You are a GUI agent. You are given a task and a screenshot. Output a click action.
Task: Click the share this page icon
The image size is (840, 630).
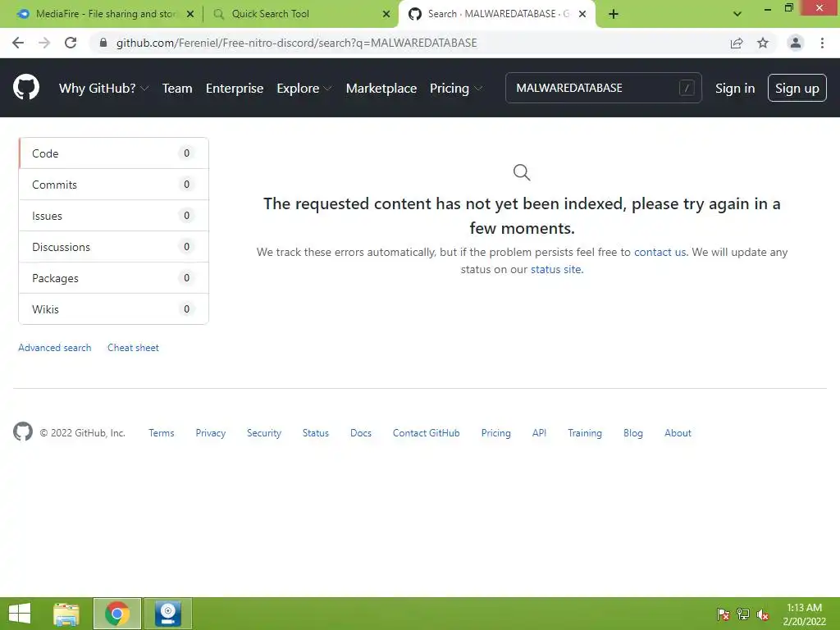[737, 43]
